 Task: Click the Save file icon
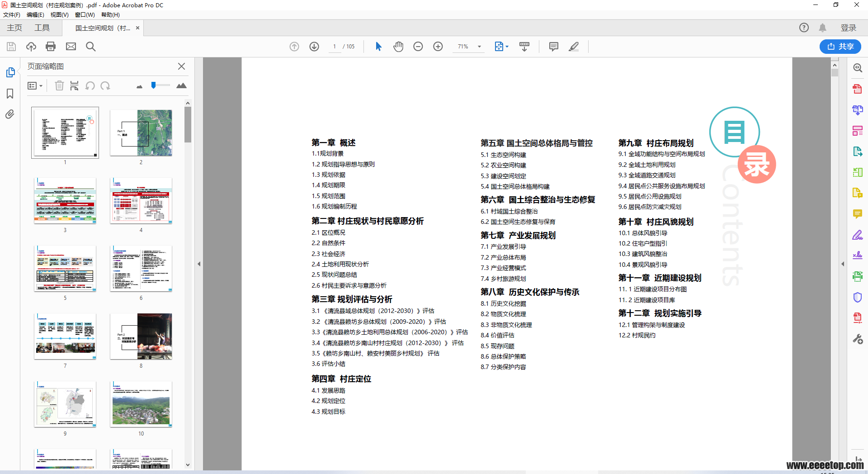point(11,47)
